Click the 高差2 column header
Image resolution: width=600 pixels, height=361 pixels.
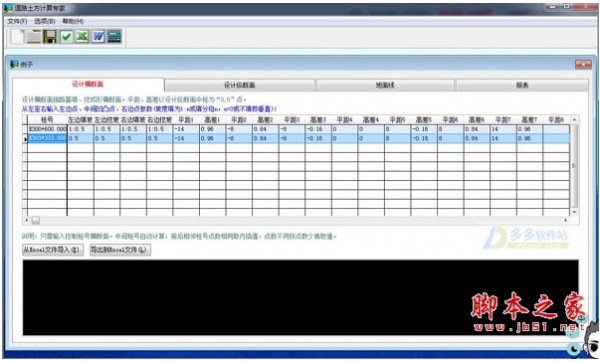tap(265, 120)
